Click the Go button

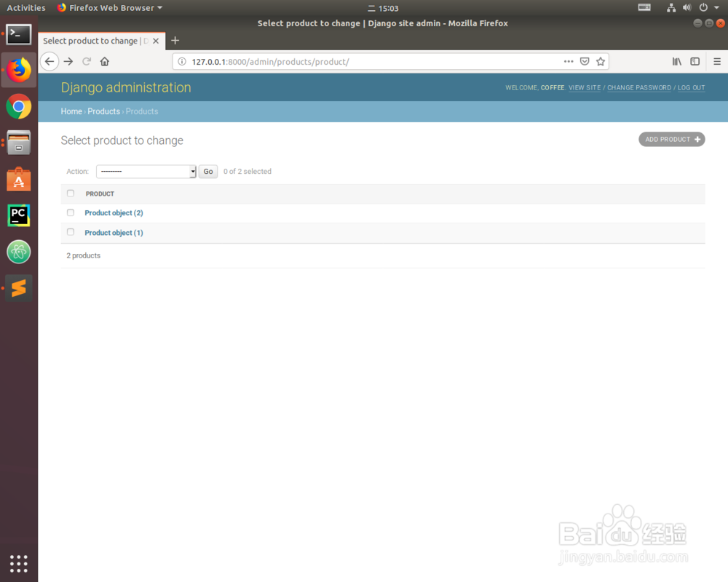[x=208, y=171]
